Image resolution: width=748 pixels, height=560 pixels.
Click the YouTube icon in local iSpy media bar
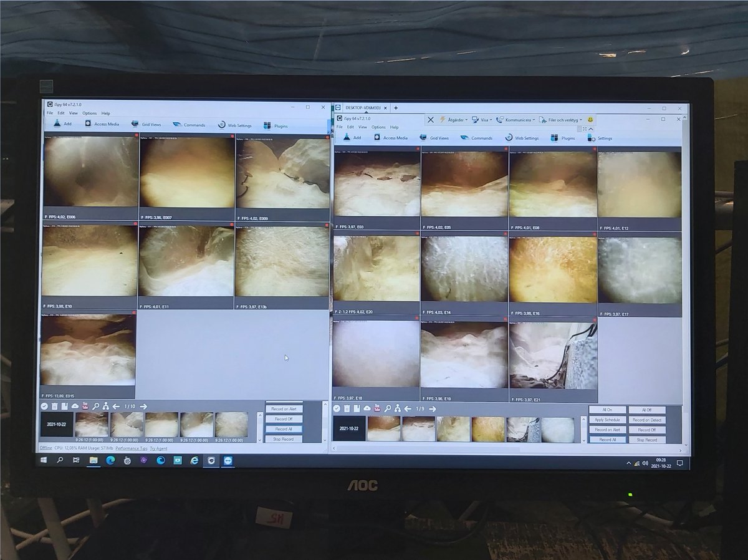pyautogui.click(x=85, y=407)
